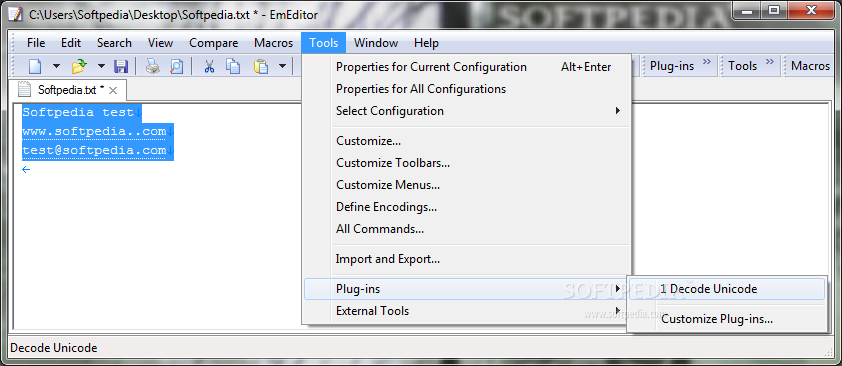Click the Paste clipboard icon
The image size is (842, 366).
[x=261, y=67]
